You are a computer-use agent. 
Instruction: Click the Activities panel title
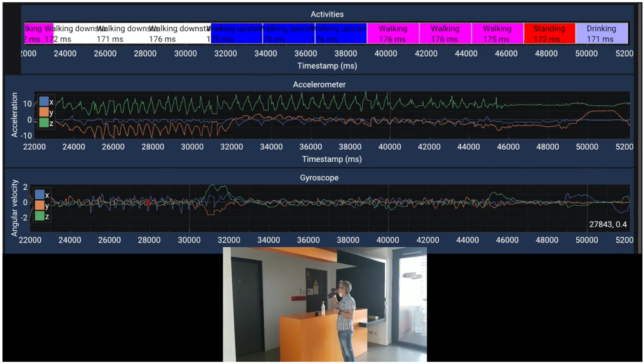point(327,14)
